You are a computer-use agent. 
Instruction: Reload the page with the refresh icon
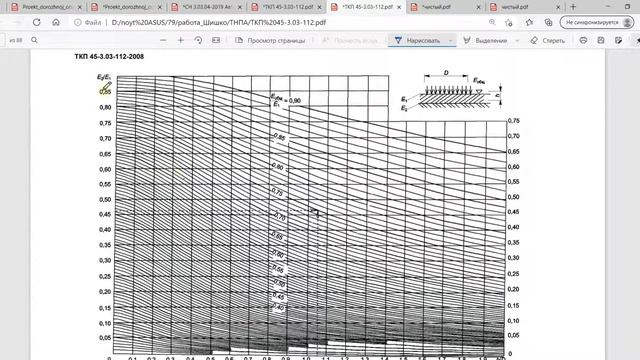click(37, 22)
